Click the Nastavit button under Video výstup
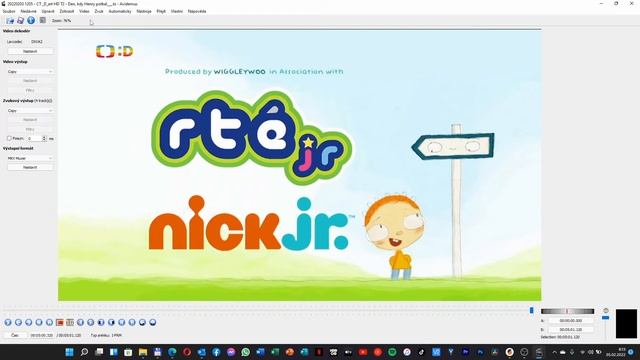 point(30,81)
